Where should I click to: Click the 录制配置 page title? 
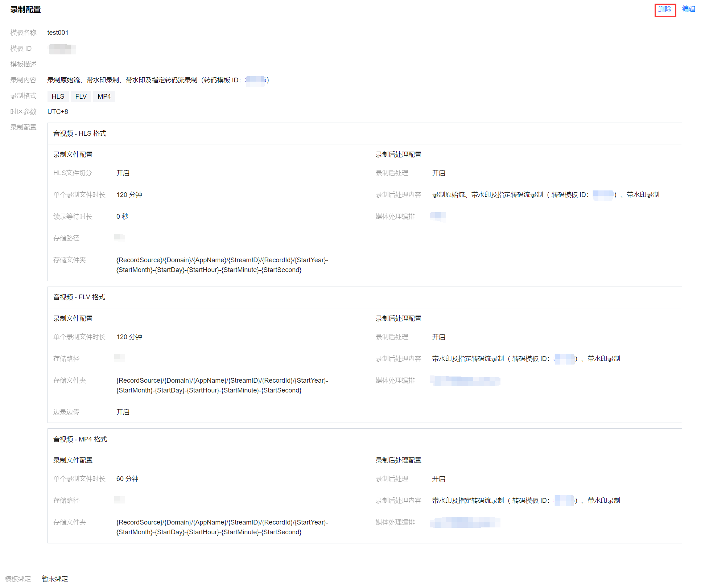25,10
